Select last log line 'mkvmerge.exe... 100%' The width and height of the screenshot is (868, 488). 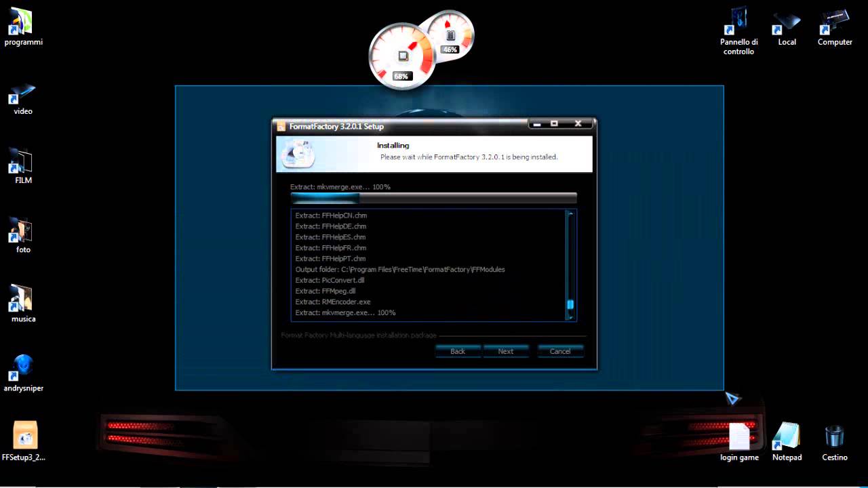(345, 313)
